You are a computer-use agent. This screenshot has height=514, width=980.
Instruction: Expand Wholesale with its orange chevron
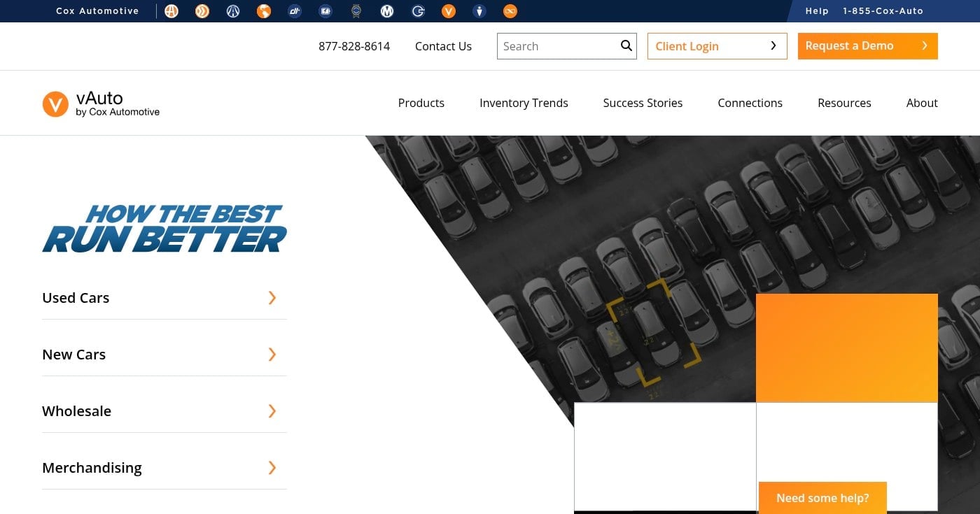point(272,411)
